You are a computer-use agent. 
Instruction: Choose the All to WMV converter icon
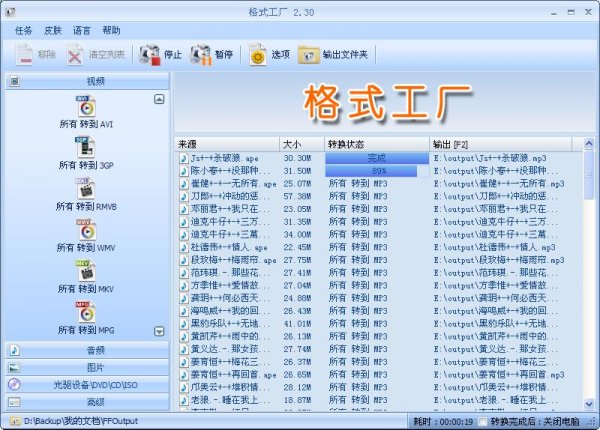[x=85, y=229]
